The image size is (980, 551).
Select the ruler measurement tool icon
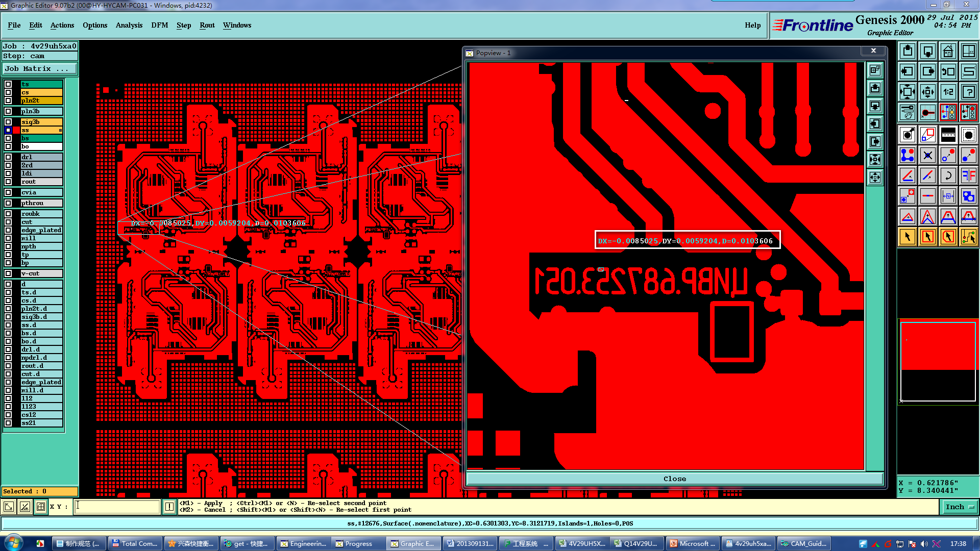pos(948,135)
